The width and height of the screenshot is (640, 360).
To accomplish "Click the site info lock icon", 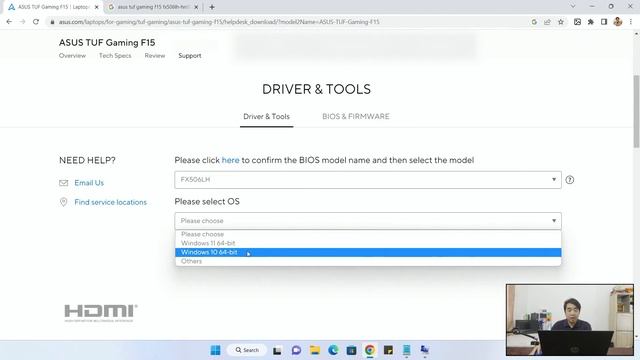I will pyautogui.click(x=52, y=22).
